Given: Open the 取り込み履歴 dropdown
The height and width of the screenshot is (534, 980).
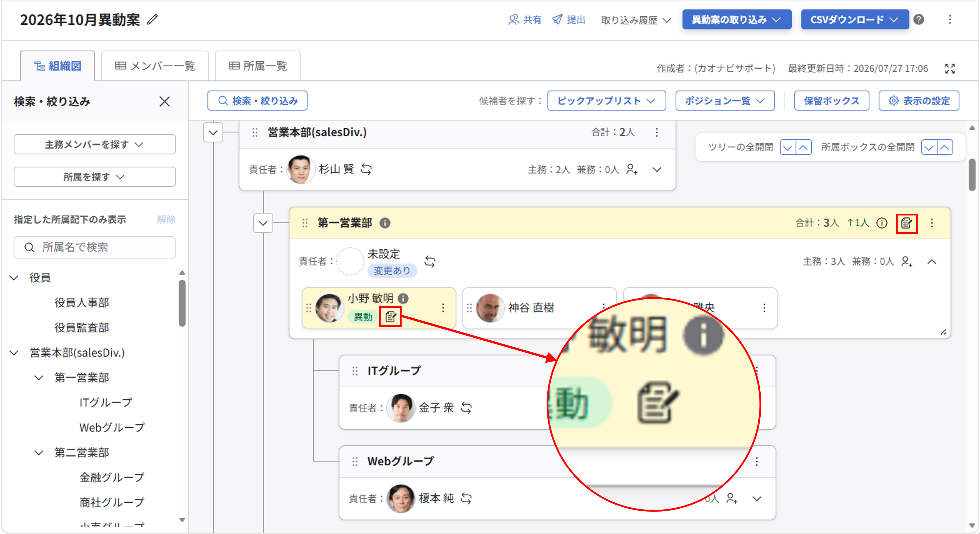Looking at the screenshot, I should [x=636, y=20].
